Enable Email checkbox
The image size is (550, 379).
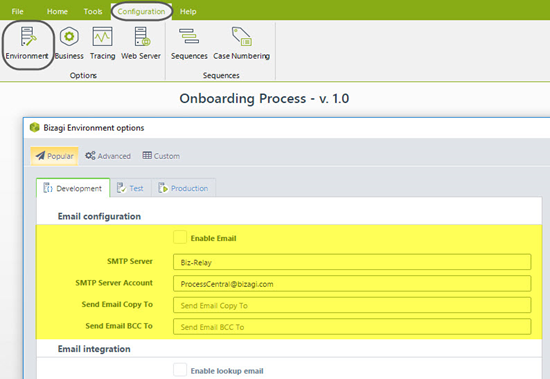click(180, 238)
